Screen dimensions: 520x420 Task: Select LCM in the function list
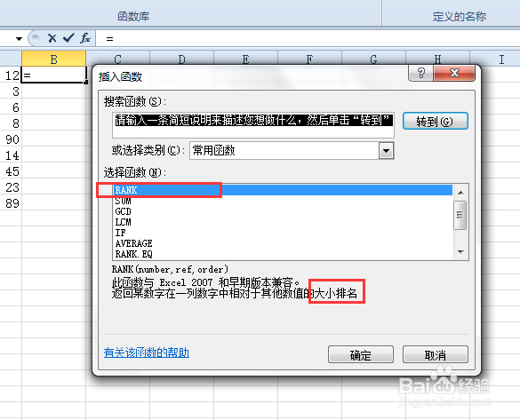(284, 222)
